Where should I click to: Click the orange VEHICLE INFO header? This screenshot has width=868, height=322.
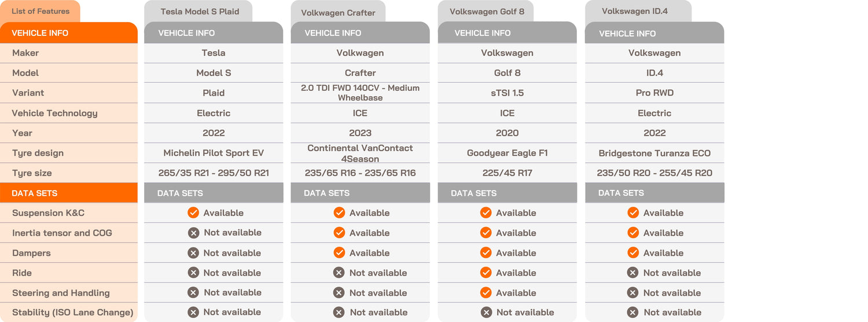point(69,33)
